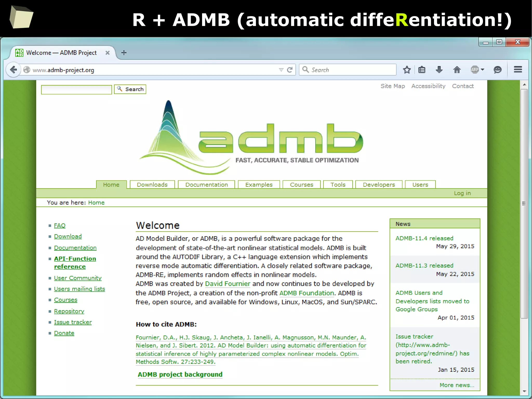This screenshot has height=399, width=532.
Task: Open the FAQ sidebar link
Action: (x=59, y=225)
